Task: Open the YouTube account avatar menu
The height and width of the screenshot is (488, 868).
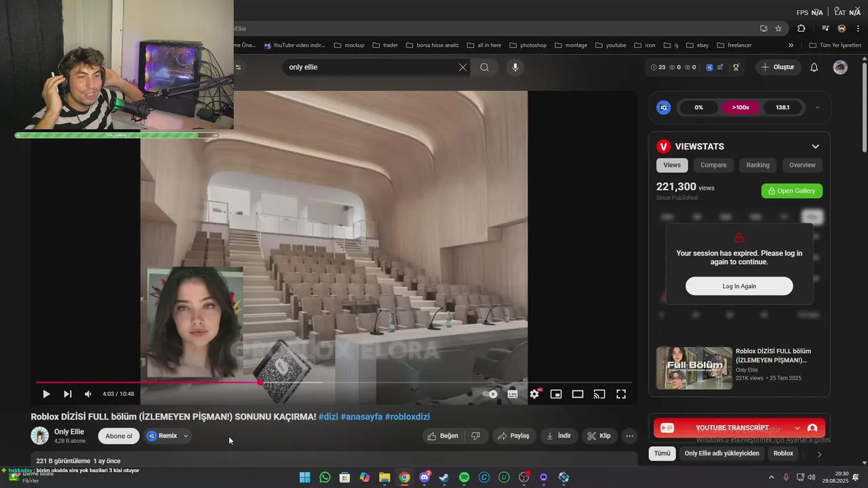Action: point(840,67)
